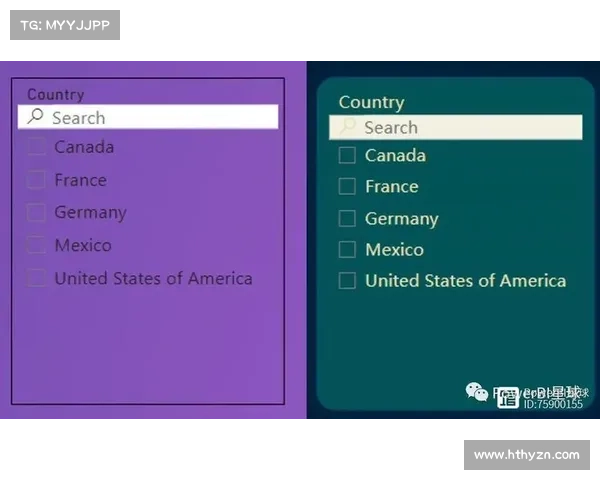This screenshot has height=480, width=600.
Task: Tick United States of America checkbox in teal slicer
Action: [x=347, y=281]
